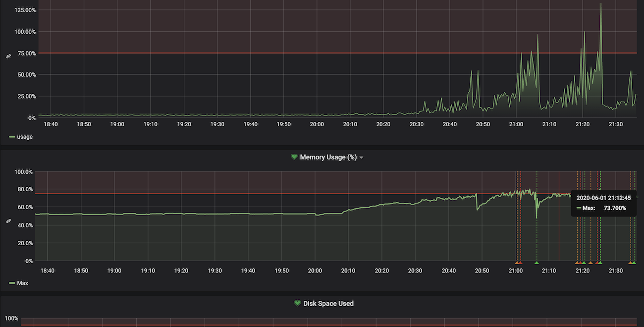The width and height of the screenshot is (644, 327).
Task: Click the heart icon beside Memory Usage title
Action: [294, 157]
